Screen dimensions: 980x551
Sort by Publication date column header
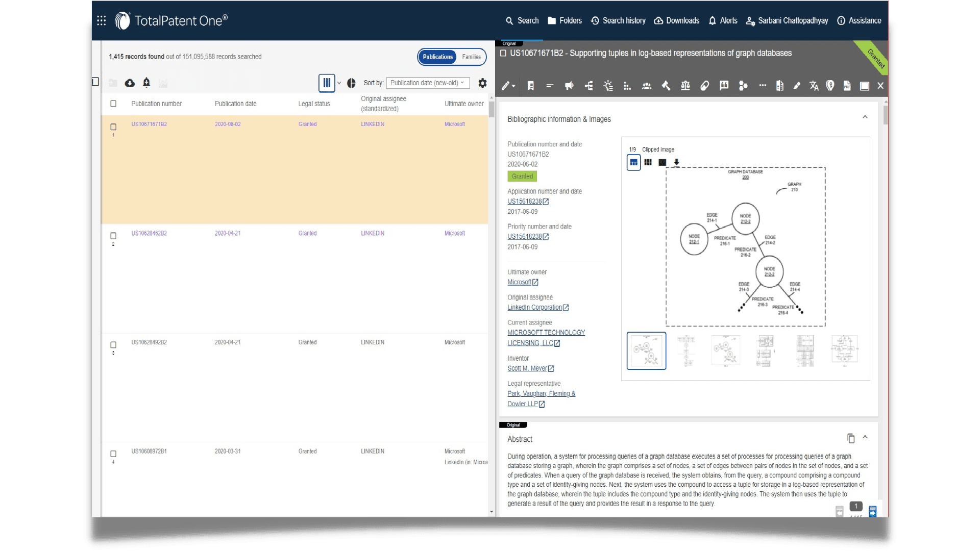click(x=236, y=104)
